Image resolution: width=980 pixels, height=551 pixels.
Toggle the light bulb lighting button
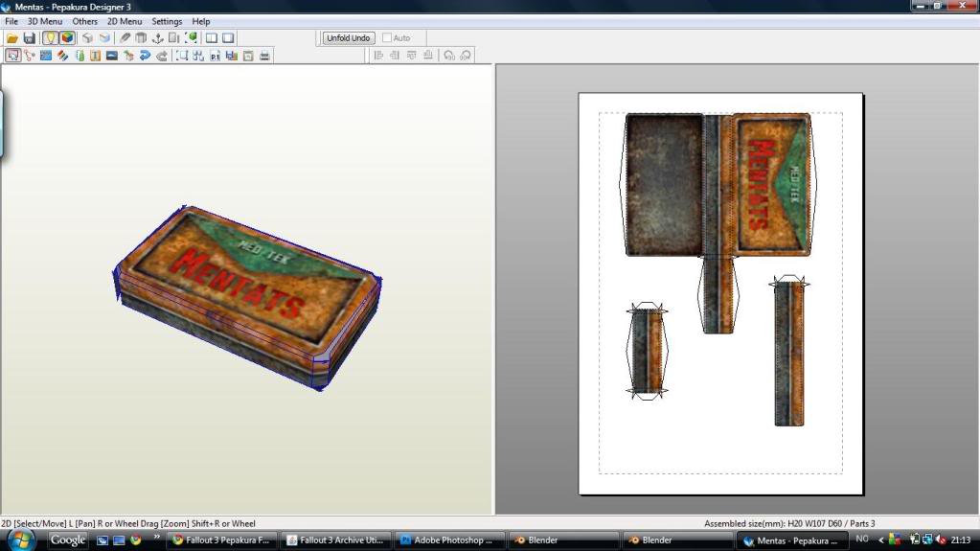[51, 38]
